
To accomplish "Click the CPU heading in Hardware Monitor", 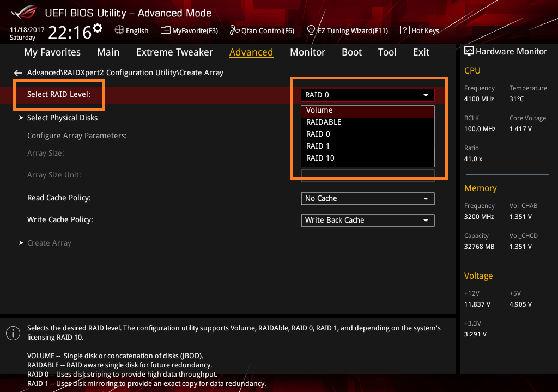I will tap(472, 70).
